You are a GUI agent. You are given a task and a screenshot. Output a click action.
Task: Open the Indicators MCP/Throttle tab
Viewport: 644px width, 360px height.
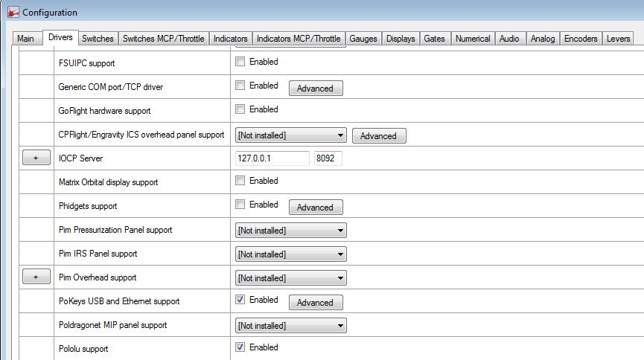299,39
